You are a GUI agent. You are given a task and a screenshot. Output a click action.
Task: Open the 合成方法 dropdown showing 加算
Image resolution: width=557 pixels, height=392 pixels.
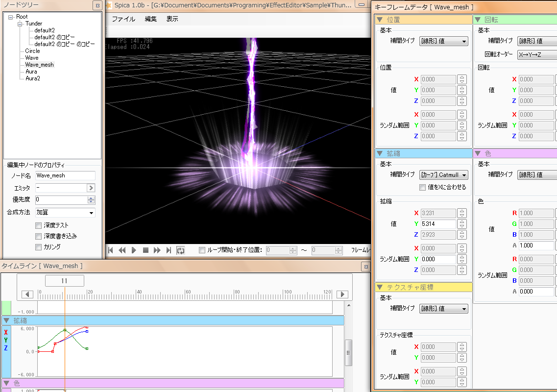tap(65, 213)
